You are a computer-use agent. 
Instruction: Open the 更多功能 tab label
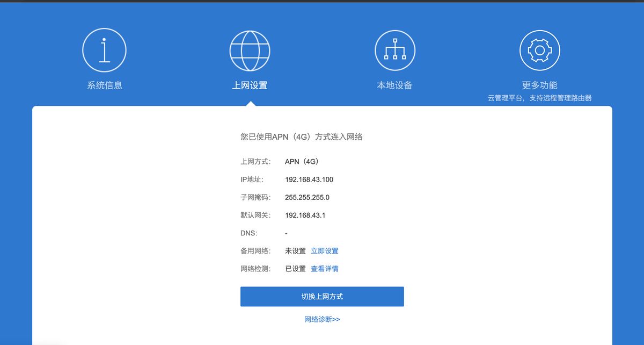[x=539, y=85]
